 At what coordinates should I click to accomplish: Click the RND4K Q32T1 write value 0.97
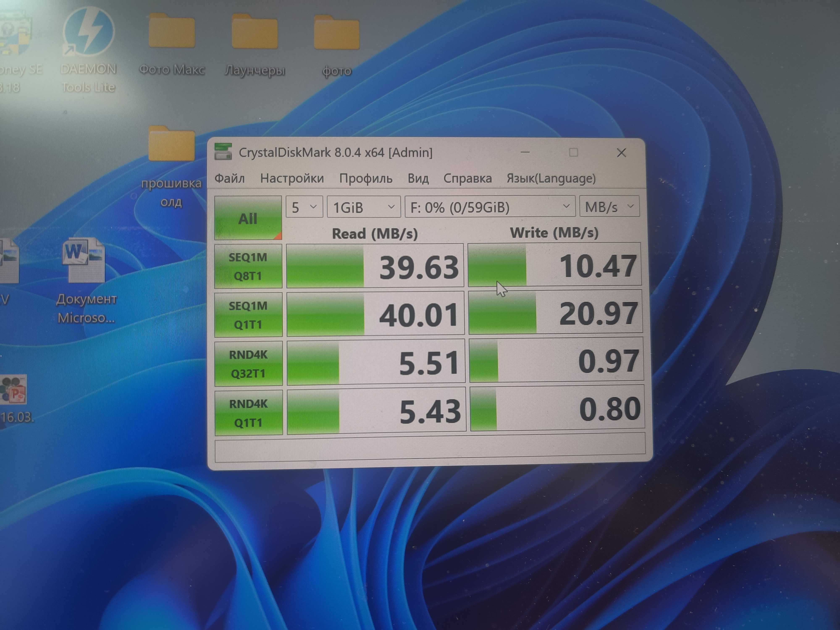tap(556, 360)
